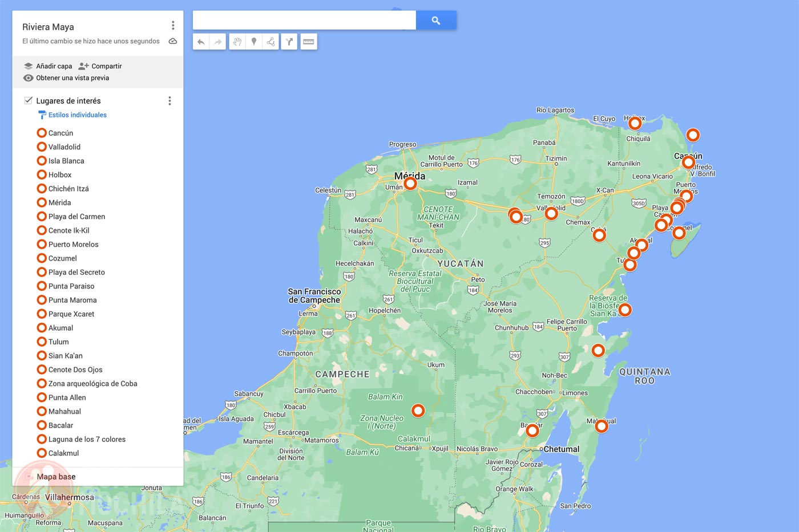Open the Lugares de interés layer menu
The width and height of the screenshot is (799, 532).
170,100
